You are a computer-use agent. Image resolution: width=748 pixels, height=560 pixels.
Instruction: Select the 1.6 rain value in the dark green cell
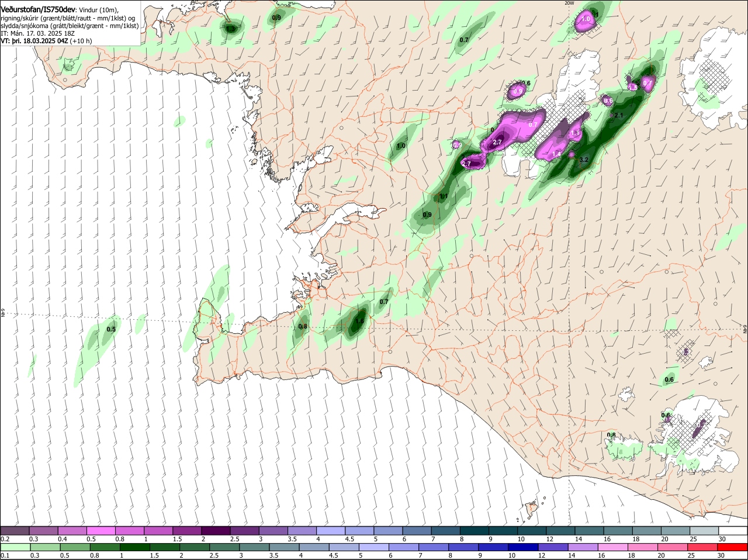pyautogui.click(x=359, y=321)
